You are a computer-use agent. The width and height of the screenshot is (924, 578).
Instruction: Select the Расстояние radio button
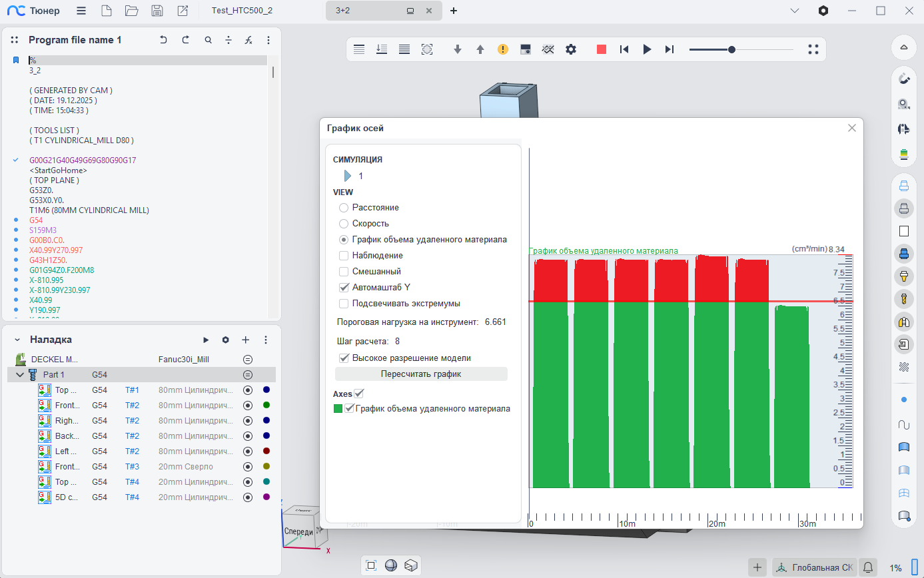tap(344, 208)
